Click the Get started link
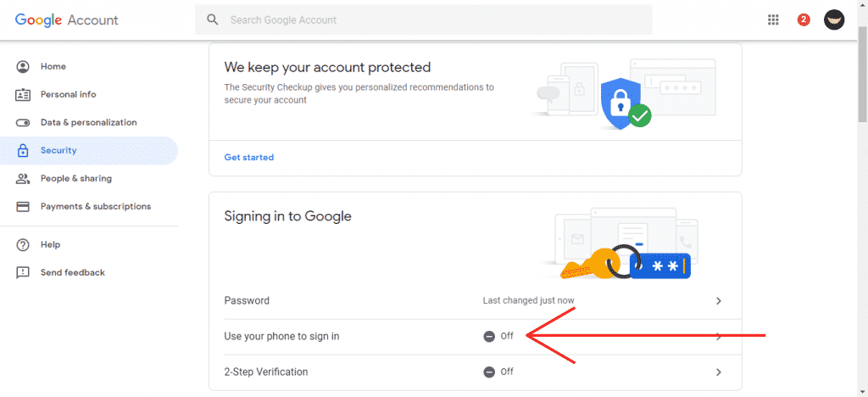868x397 pixels. coord(248,157)
